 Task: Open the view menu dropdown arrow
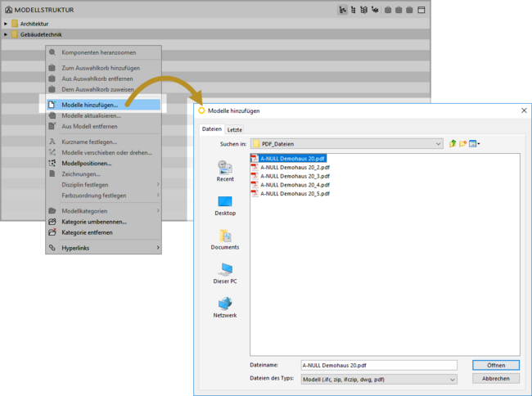pos(479,144)
